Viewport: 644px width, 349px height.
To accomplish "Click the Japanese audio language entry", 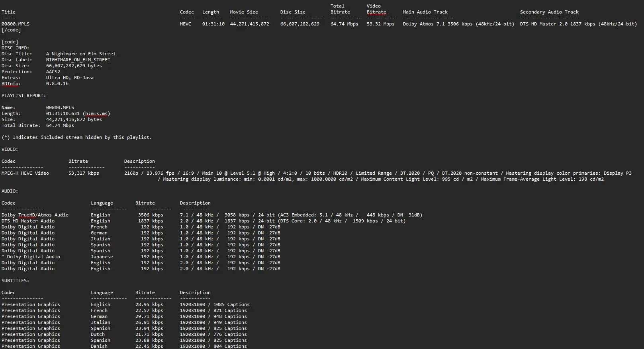I will click(x=102, y=257).
